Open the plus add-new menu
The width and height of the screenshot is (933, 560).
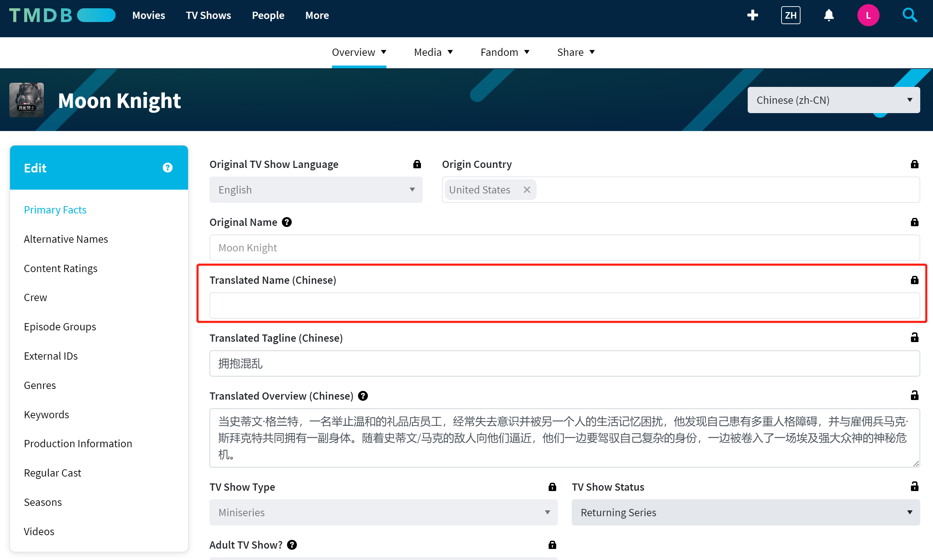[753, 16]
